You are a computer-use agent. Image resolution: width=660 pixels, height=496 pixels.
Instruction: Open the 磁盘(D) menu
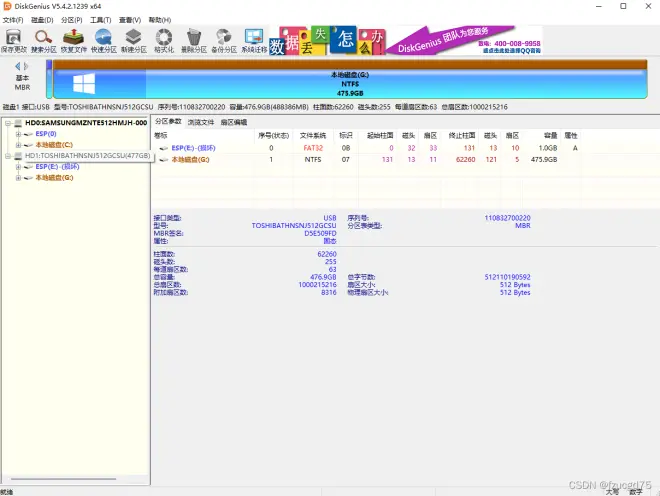click(x=42, y=20)
